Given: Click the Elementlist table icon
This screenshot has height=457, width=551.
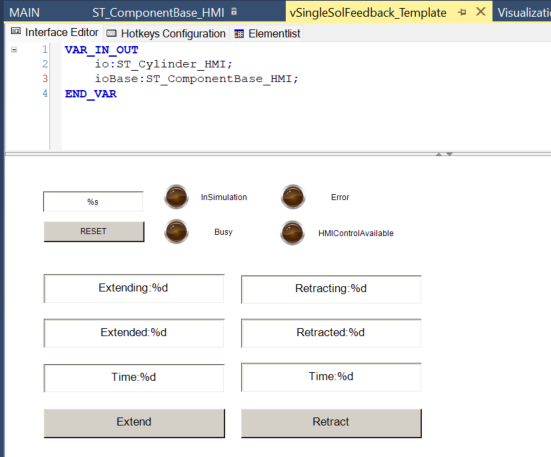Looking at the screenshot, I should coord(239,34).
